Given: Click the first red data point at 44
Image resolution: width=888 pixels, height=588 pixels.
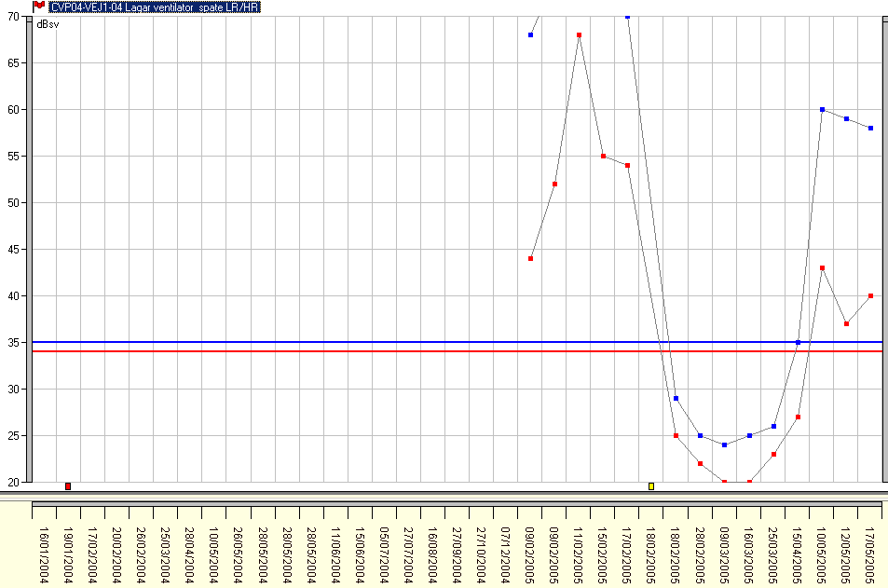Looking at the screenshot, I should (x=530, y=259).
